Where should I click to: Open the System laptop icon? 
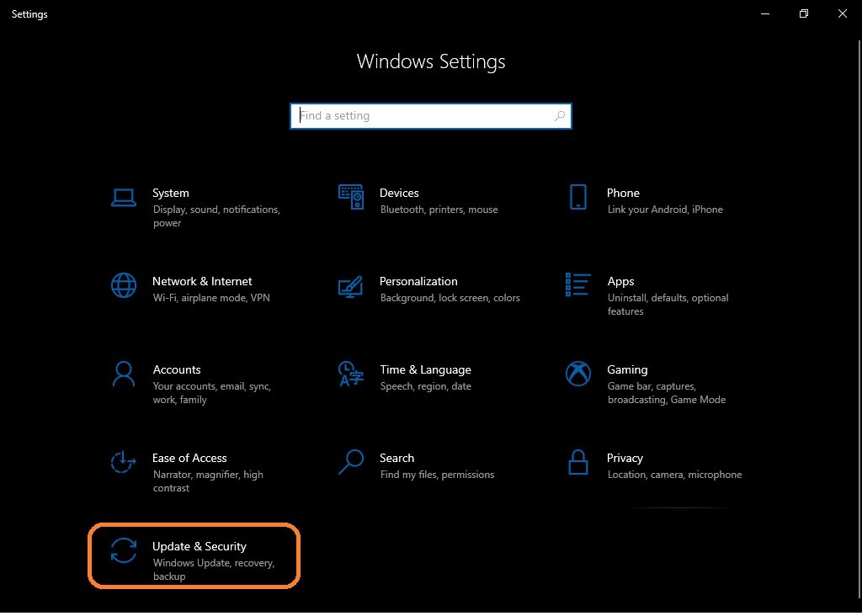(x=124, y=197)
